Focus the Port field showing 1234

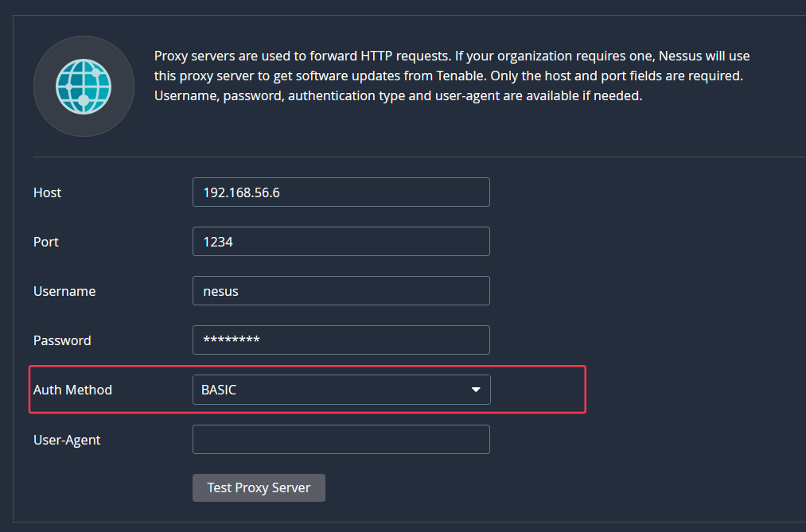[341, 242]
